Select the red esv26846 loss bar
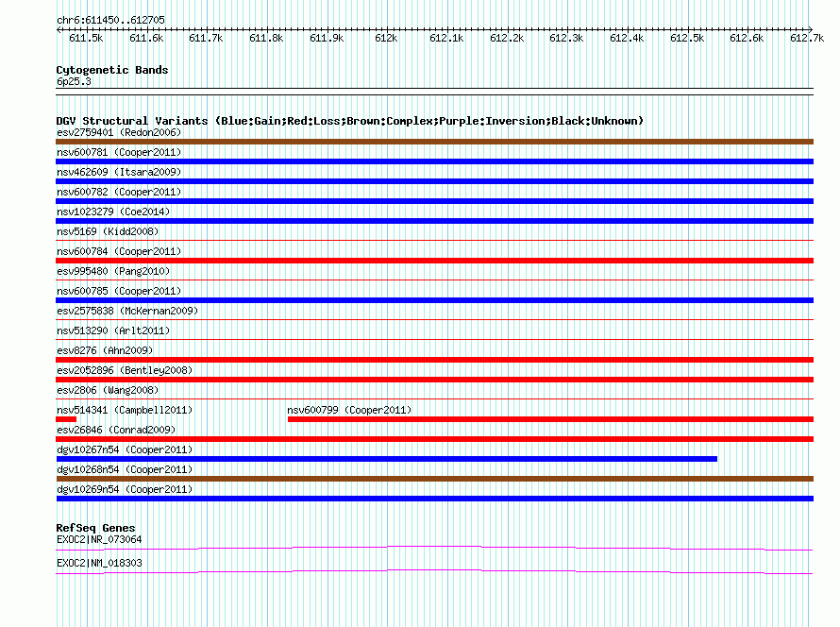The width and height of the screenshot is (840, 627). coord(434,439)
